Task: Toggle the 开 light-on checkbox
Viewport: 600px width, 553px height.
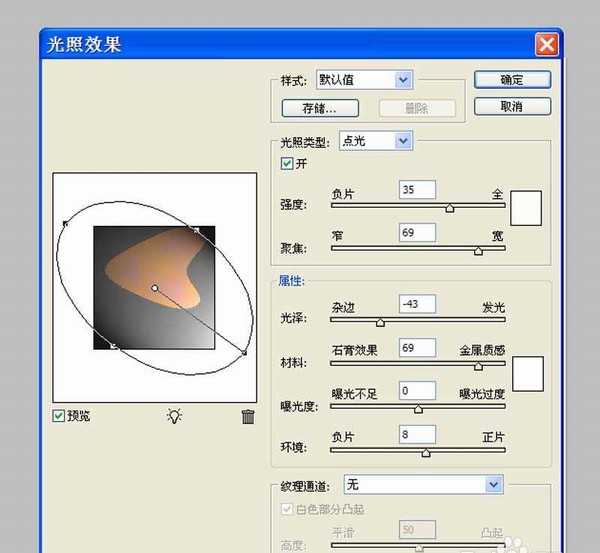Action: pyautogui.click(x=287, y=163)
